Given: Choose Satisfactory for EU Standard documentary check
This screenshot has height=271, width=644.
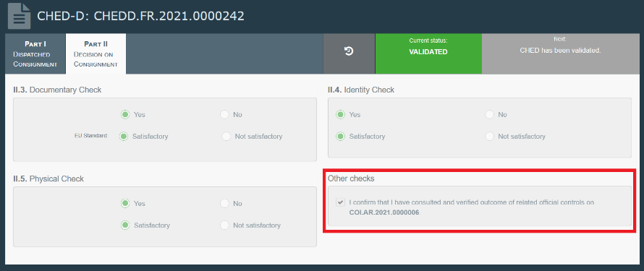Looking at the screenshot, I should (x=123, y=136).
